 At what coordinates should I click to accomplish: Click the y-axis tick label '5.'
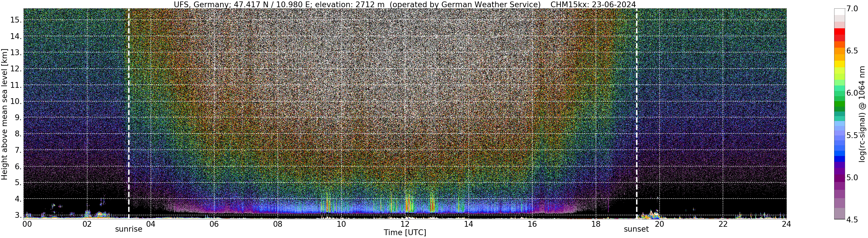tap(18, 183)
